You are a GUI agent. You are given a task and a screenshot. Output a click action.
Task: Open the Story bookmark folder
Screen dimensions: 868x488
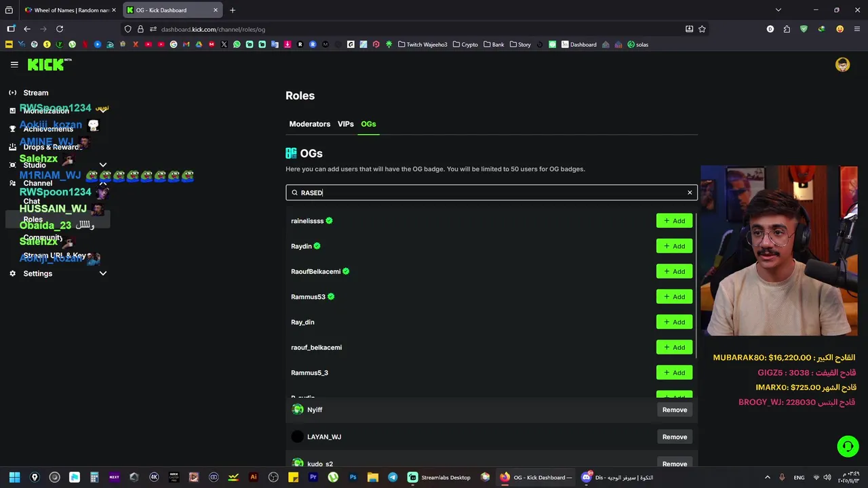click(520, 45)
